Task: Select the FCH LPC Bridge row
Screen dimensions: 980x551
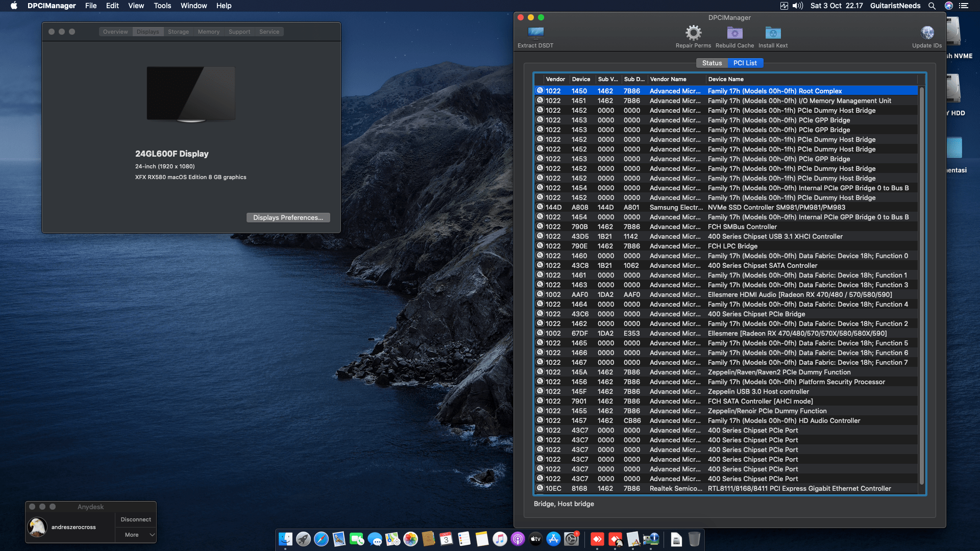Action: pyautogui.click(x=726, y=246)
